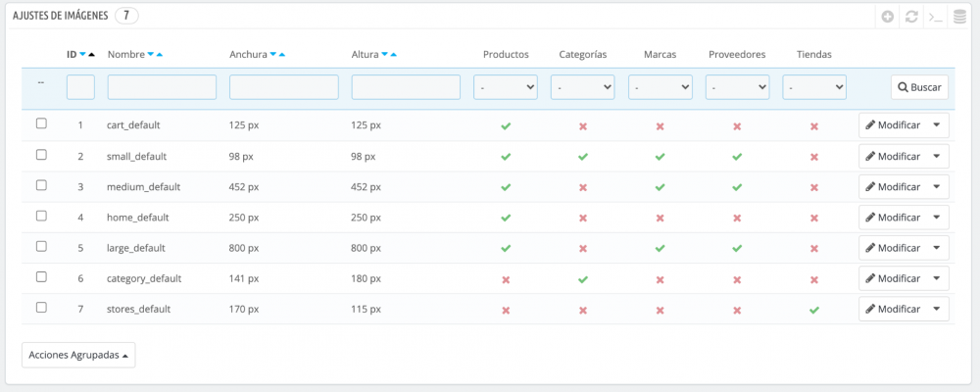Sort ID column descending arrow
The width and height of the screenshot is (980, 392).
tap(82, 55)
